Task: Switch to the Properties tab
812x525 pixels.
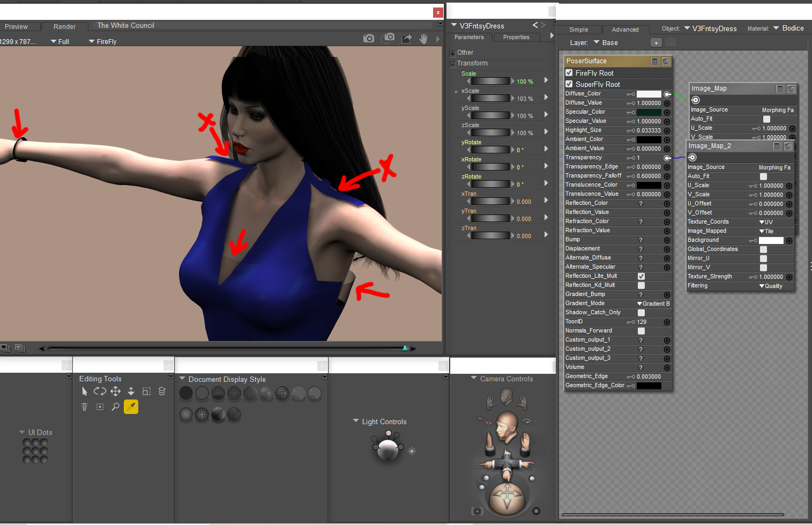Action: click(x=516, y=37)
